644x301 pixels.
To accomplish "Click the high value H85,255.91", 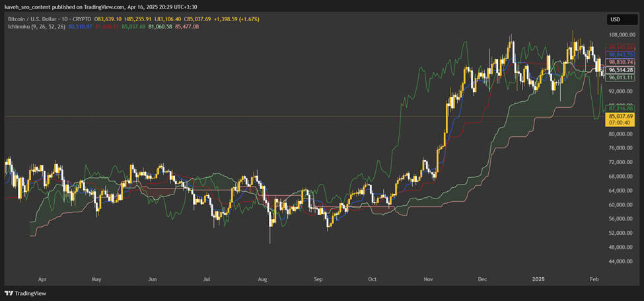I will click(139, 19).
